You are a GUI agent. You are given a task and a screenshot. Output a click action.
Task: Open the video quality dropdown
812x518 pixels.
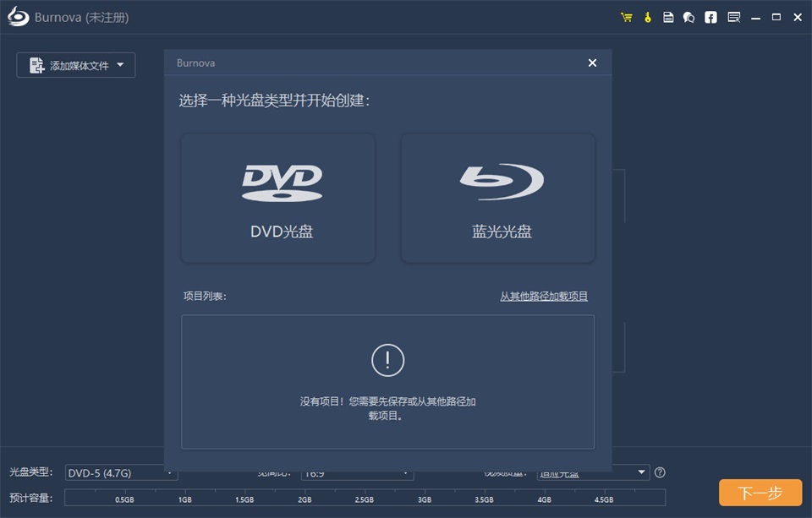pyautogui.click(x=593, y=472)
